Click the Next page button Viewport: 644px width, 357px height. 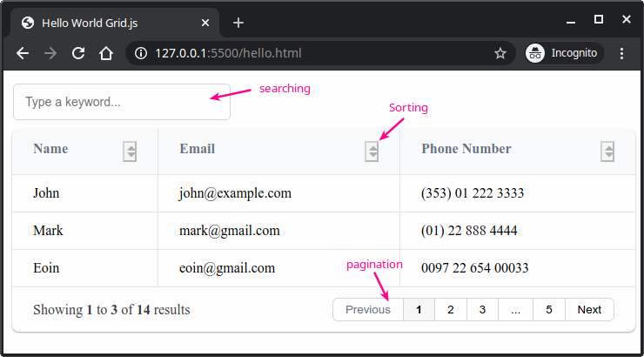(589, 310)
